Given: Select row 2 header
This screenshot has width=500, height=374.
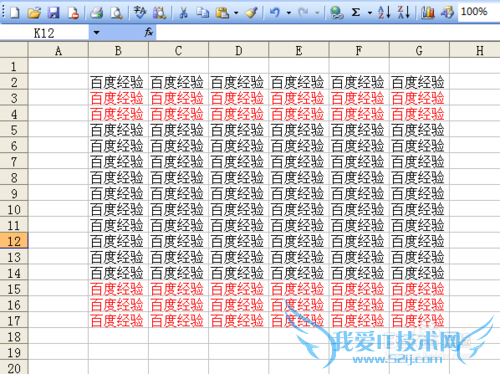Looking at the screenshot, I should tap(14, 82).
